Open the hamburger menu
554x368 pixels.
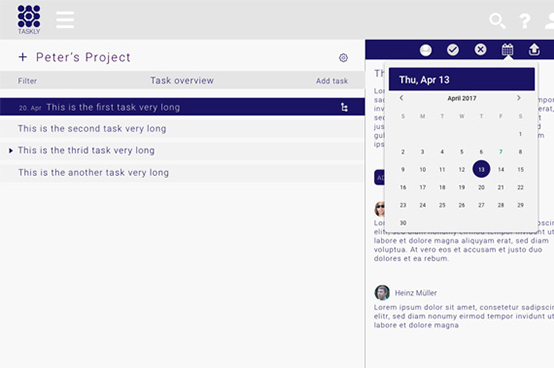point(65,19)
